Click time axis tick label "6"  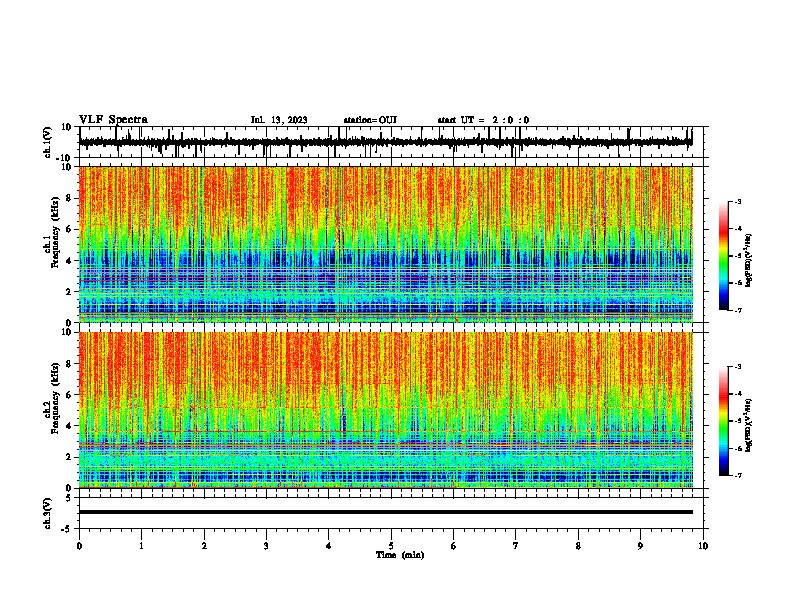pos(453,546)
